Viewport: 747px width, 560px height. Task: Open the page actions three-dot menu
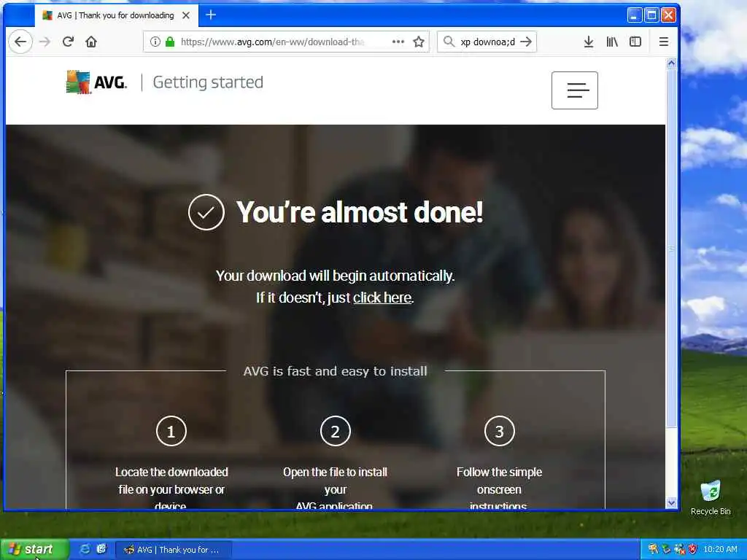pyautogui.click(x=398, y=42)
